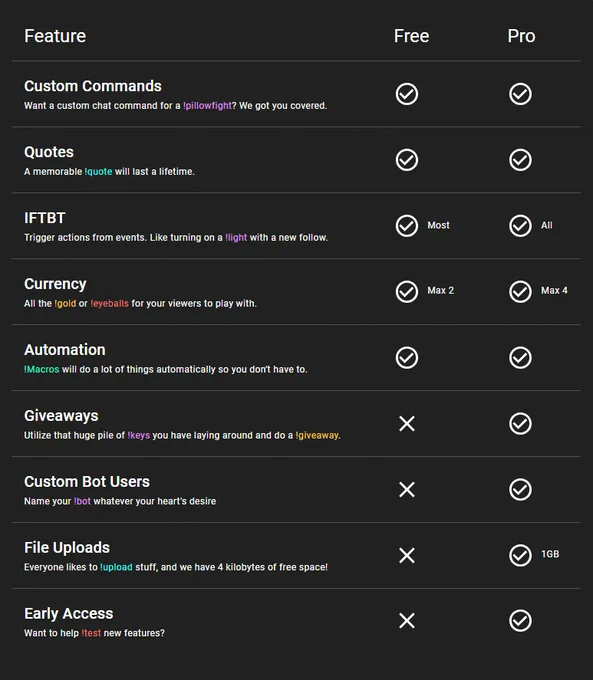Click the Pro checkmark for File Uploads
Image resolution: width=593 pixels, height=680 pixels.
click(x=520, y=556)
